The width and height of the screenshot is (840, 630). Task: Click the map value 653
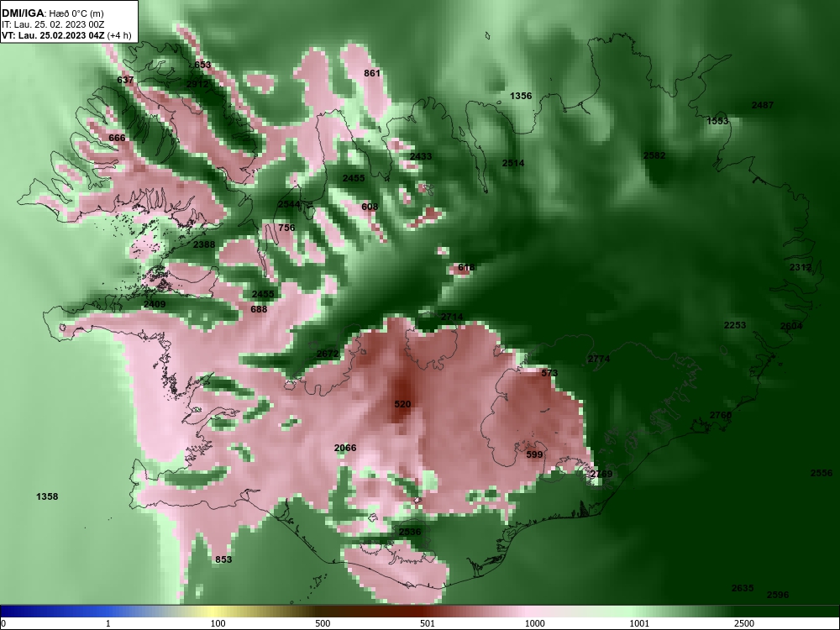click(202, 65)
